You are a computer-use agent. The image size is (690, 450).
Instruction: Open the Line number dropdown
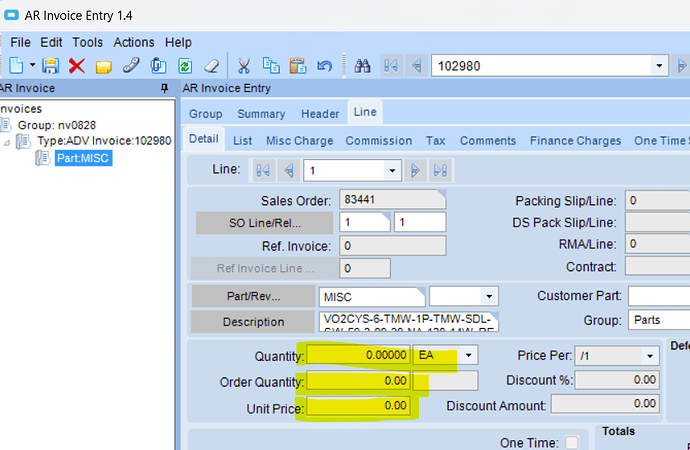(x=392, y=171)
